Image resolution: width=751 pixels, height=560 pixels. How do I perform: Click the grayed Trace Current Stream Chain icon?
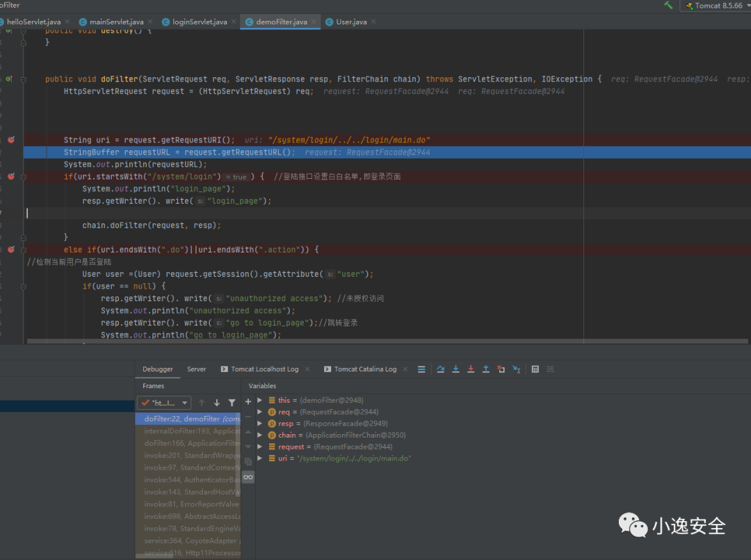[550, 369]
